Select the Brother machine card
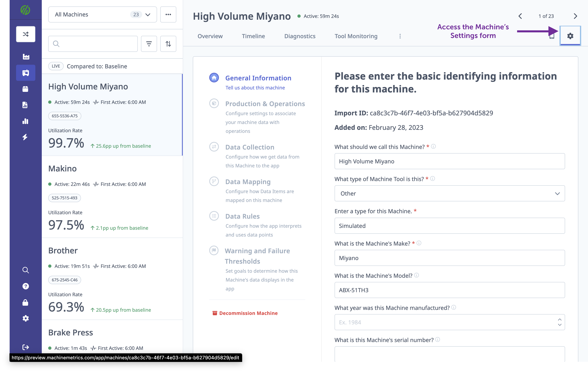The height and width of the screenshot is (373, 588). coord(112,279)
